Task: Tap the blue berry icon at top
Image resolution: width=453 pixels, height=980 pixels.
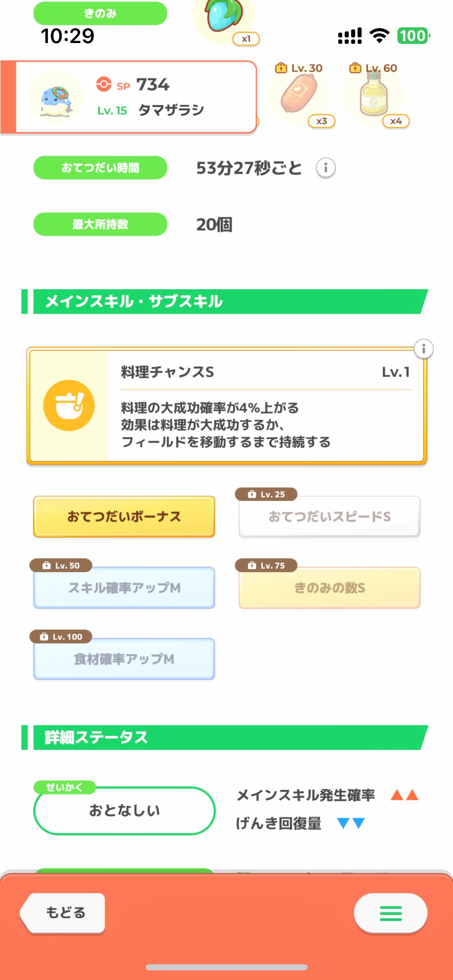Action: click(224, 16)
